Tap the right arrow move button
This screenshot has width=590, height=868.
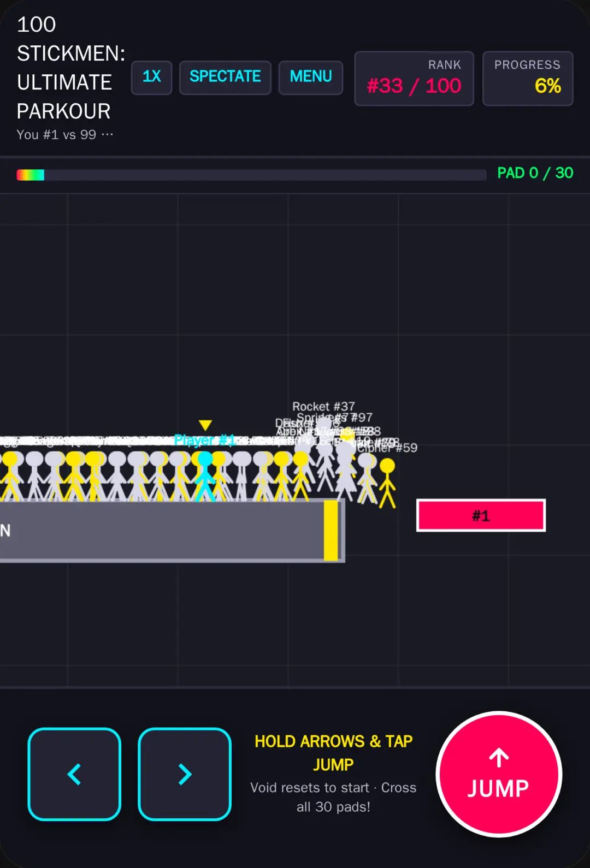(x=185, y=774)
